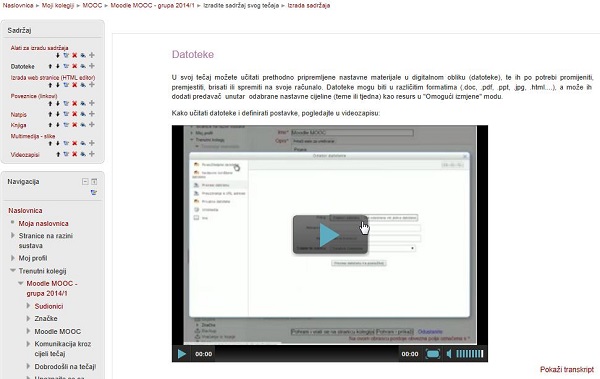
Task: Open the Navigacija block edit icon
Action: click(x=94, y=193)
